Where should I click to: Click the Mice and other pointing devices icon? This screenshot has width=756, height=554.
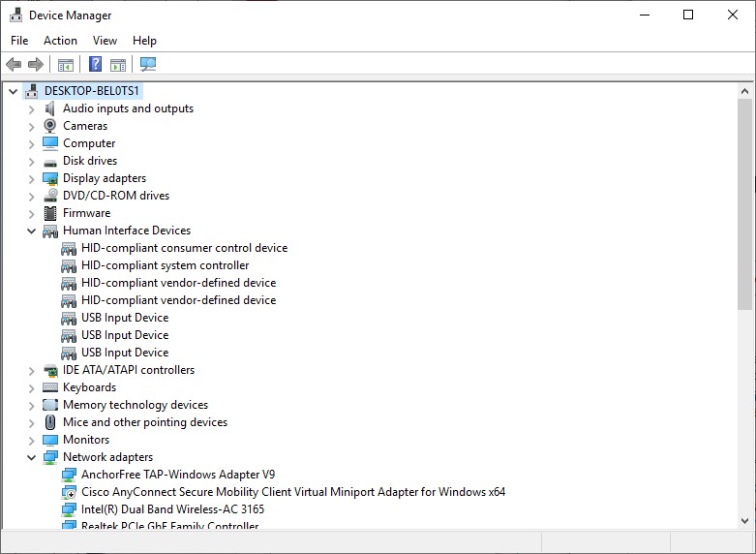(50, 422)
